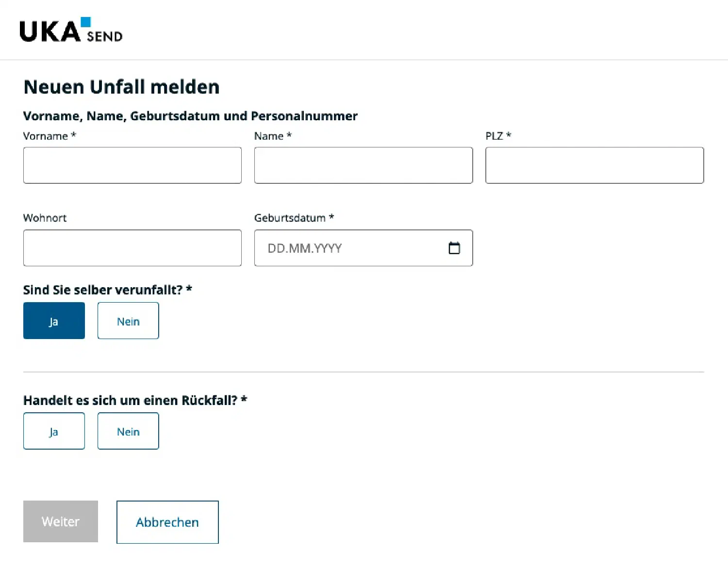This screenshot has height=567, width=728.
Task: Select 'Nein' for Sind Sie selber verunfallt
Action: [x=128, y=321]
